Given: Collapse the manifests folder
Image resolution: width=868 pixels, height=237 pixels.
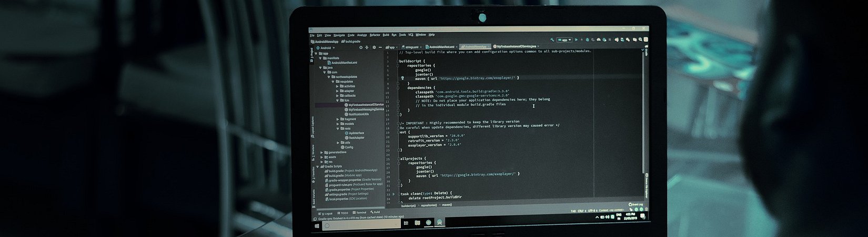Looking at the screenshot, I should pyautogui.click(x=320, y=58).
